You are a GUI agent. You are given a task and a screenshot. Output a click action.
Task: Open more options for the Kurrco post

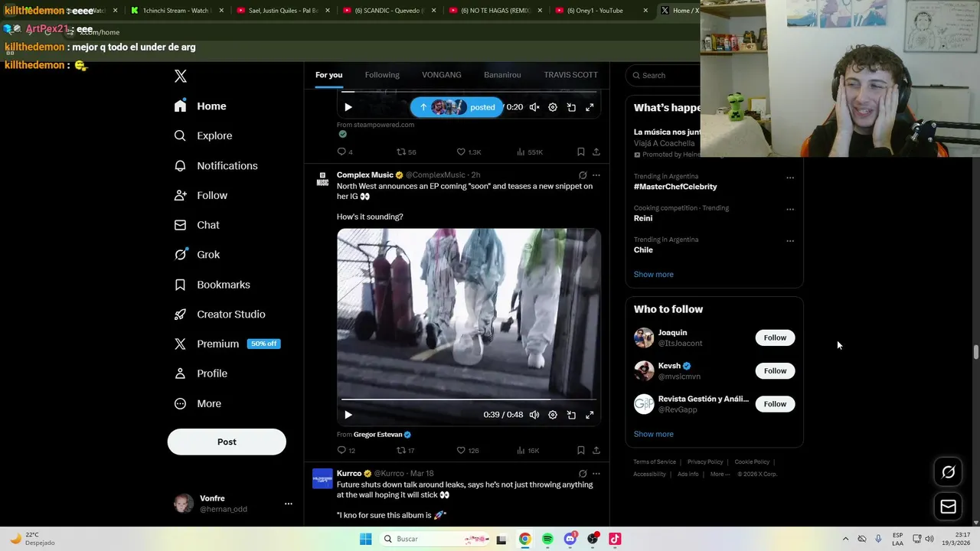point(596,474)
